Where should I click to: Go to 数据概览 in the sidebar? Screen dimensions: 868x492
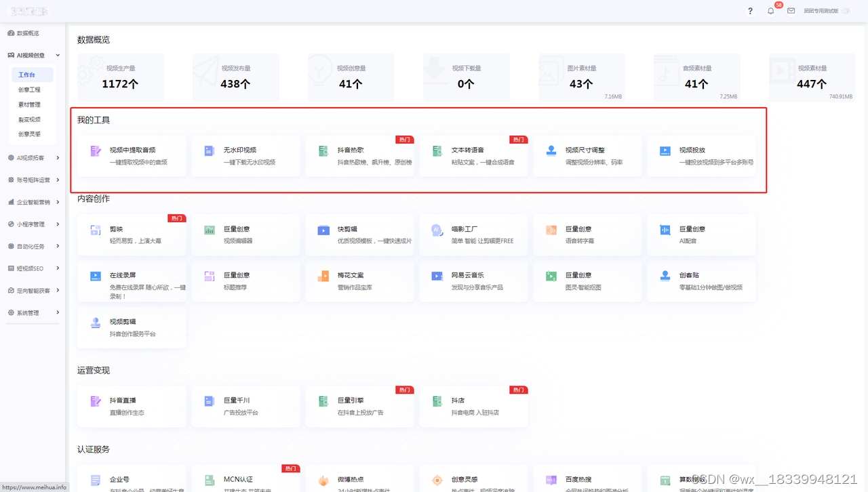28,33
